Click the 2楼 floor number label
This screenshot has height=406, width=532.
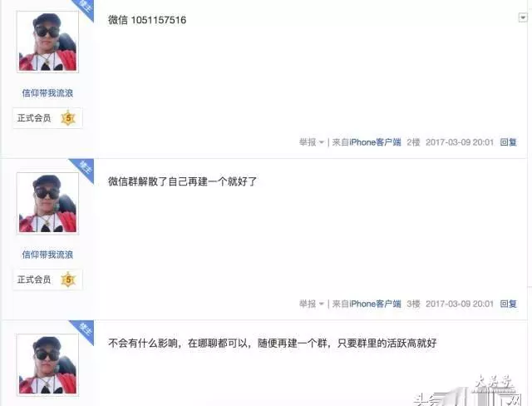coord(413,142)
